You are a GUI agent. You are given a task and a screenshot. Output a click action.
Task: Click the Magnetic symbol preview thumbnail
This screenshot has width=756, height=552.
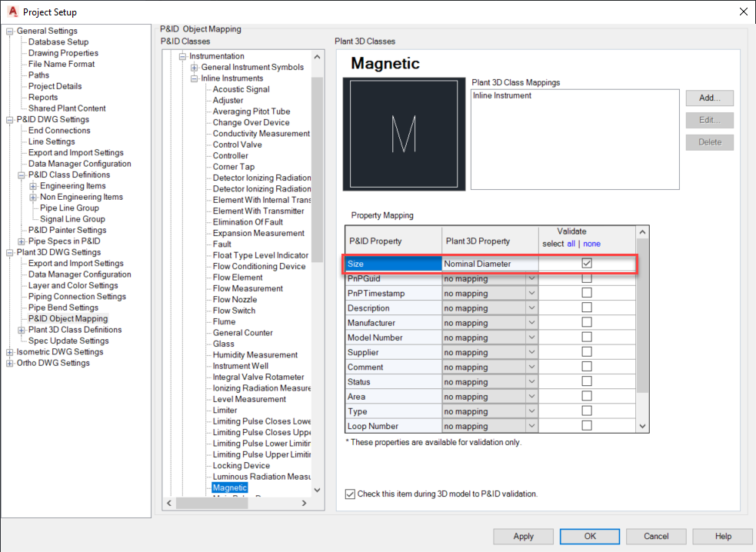click(x=404, y=134)
